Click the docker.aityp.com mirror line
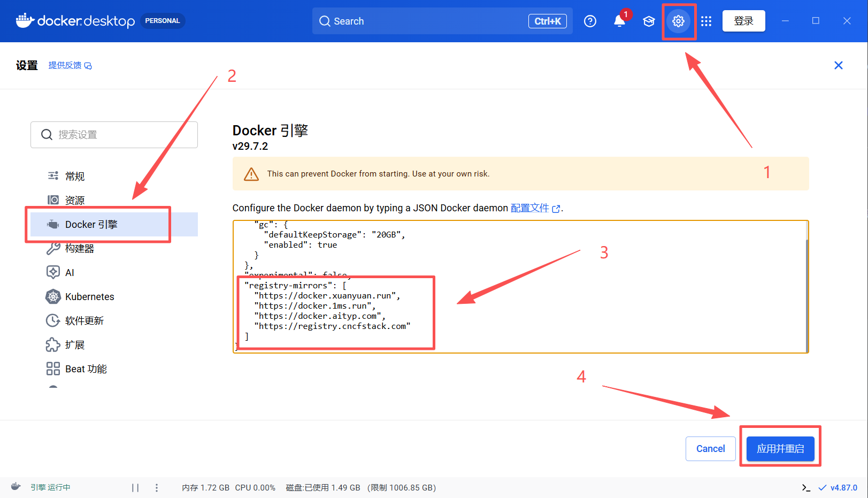868x498 pixels. click(x=320, y=316)
